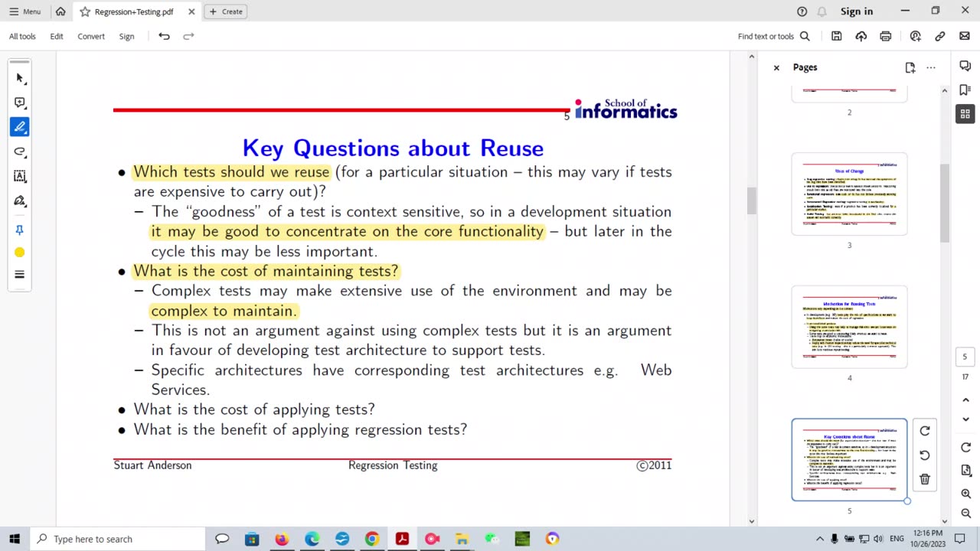Delete page 5 with trash icon
Viewport: 980px width, 551px height.
point(925,479)
